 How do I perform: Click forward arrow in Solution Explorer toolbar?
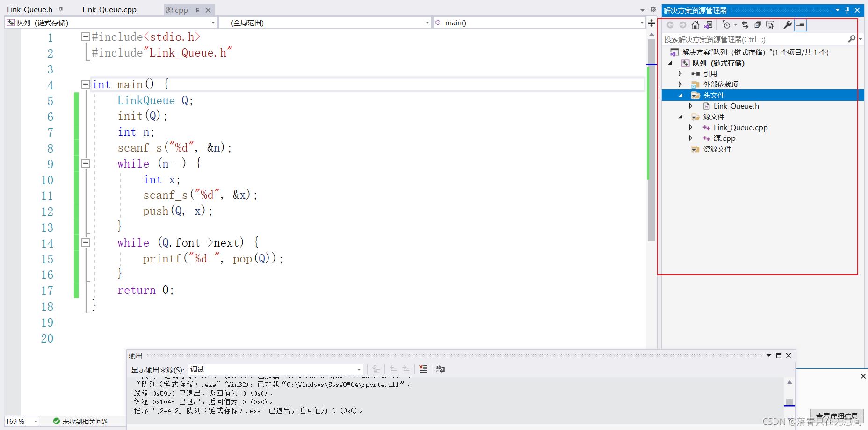click(x=683, y=25)
